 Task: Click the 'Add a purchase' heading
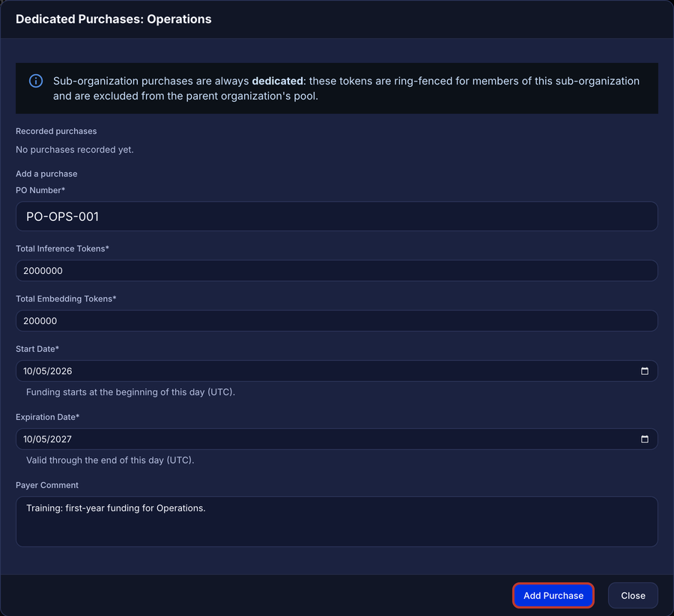tap(46, 174)
